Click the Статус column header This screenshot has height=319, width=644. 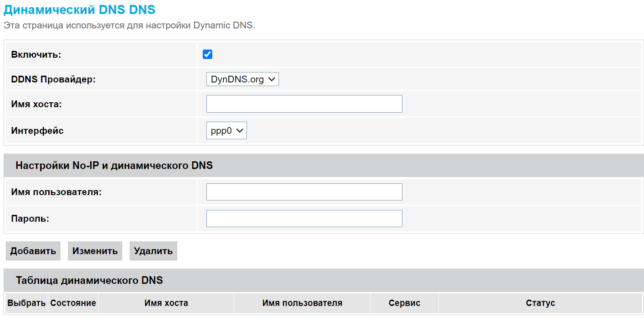point(540,303)
